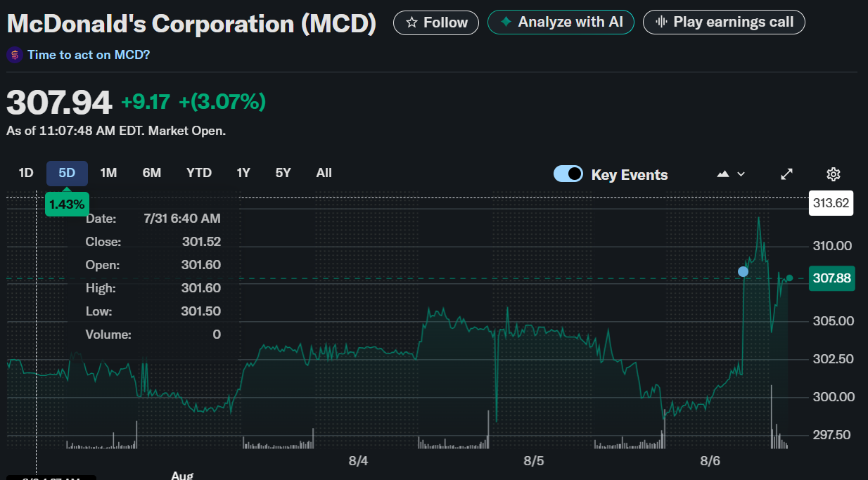Click the 310.00 price axis label

click(x=833, y=246)
